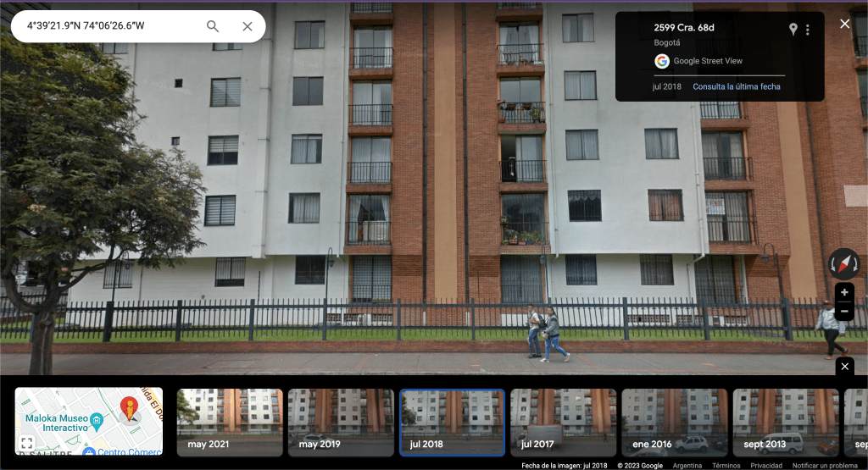868x470 pixels.
Task: Click the search magnifier icon
Action: (213, 26)
